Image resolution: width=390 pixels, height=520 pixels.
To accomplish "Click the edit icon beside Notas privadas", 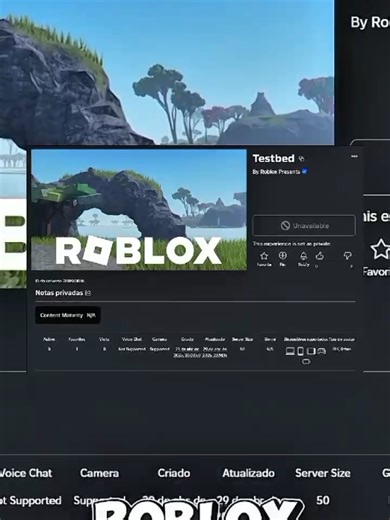I will pyautogui.click(x=88, y=293).
